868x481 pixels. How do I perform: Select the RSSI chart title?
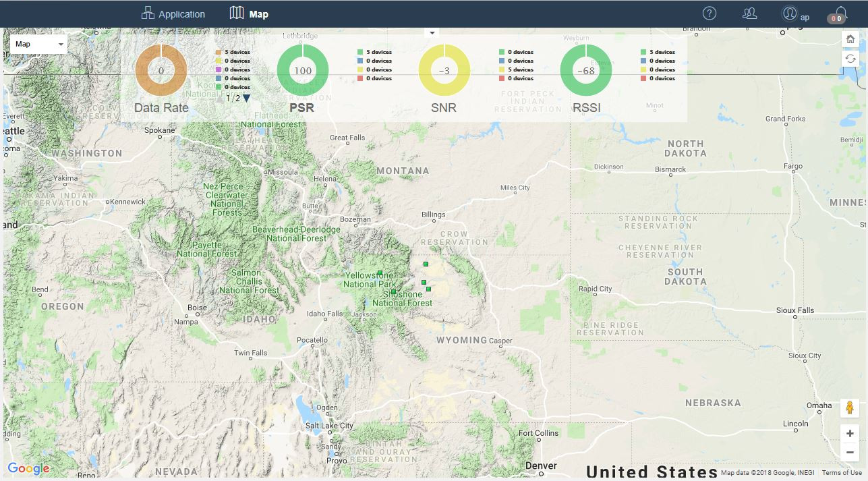click(586, 108)
